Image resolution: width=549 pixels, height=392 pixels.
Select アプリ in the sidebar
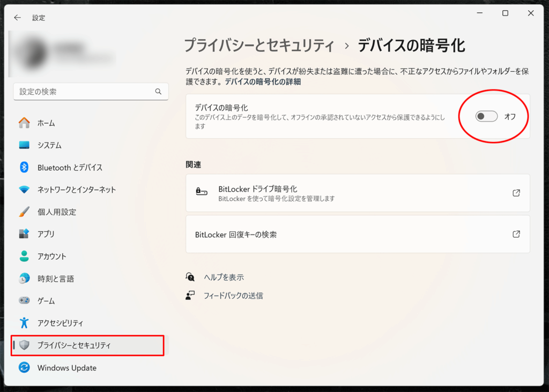click(46, 234)
